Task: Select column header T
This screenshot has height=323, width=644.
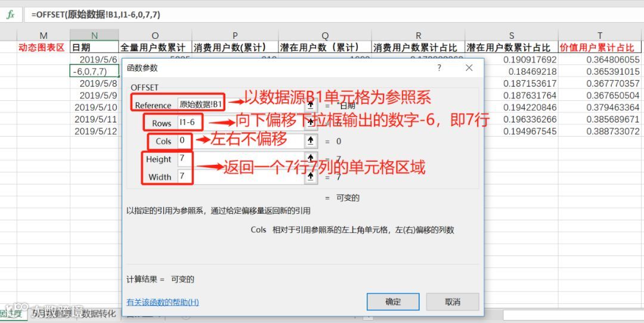Action: 600,35
